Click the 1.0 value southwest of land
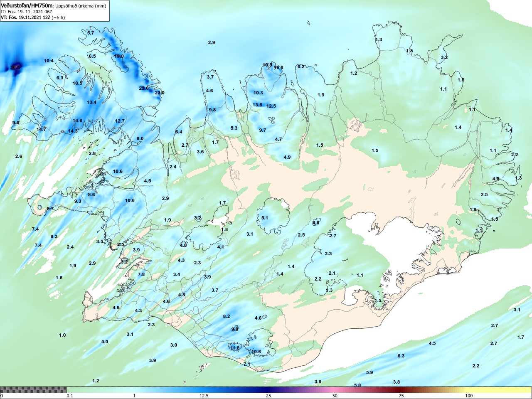The width and height of the screenshot is (532, 399). (x=62, y=335)
